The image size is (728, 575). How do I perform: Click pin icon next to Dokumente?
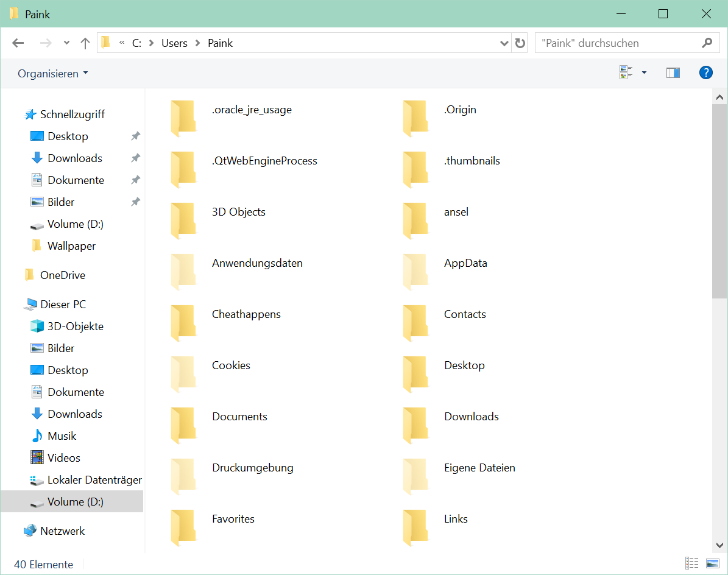coord(135,180)
